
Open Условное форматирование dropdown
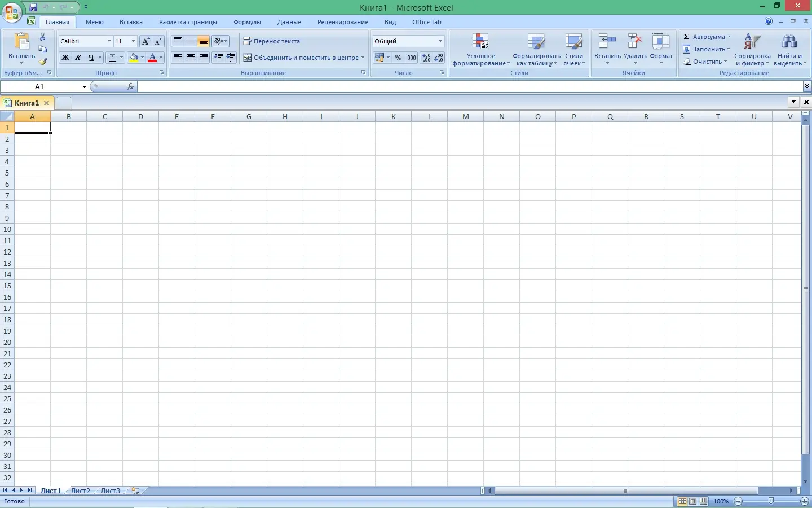pyautogui.click(x=481, y=50)
